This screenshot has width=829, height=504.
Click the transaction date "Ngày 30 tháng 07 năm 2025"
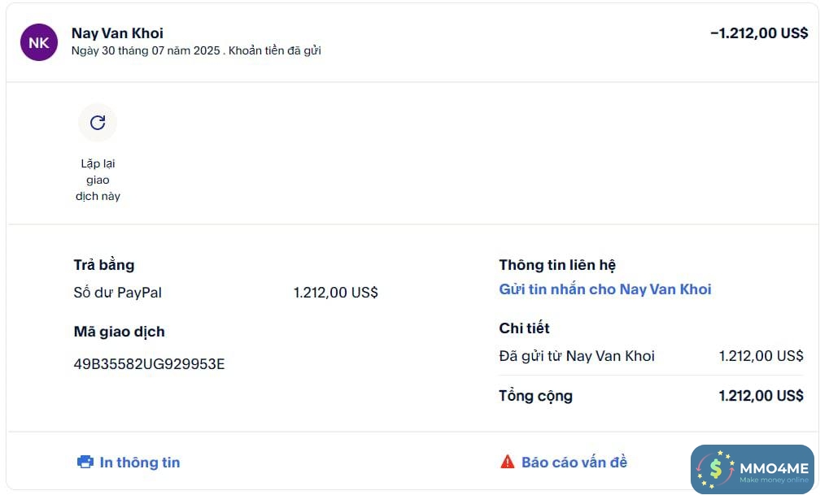145,50
